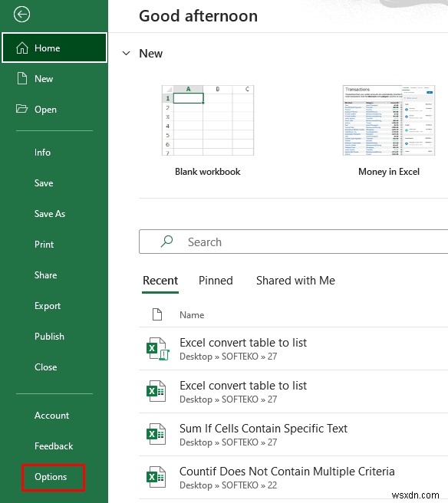Viewport: 448px width, 503px height.
Task: Click the Open folder icon
Action: click(21, 109)
